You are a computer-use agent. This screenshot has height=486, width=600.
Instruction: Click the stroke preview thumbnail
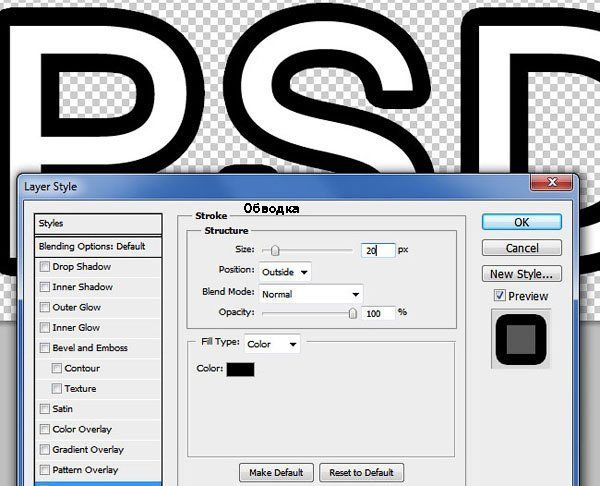(521, 339)
